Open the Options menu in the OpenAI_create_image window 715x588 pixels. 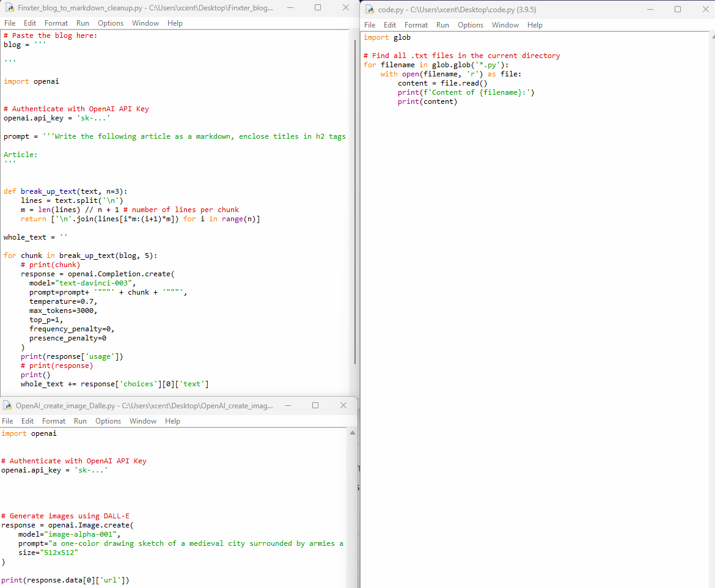coord(108,421)
